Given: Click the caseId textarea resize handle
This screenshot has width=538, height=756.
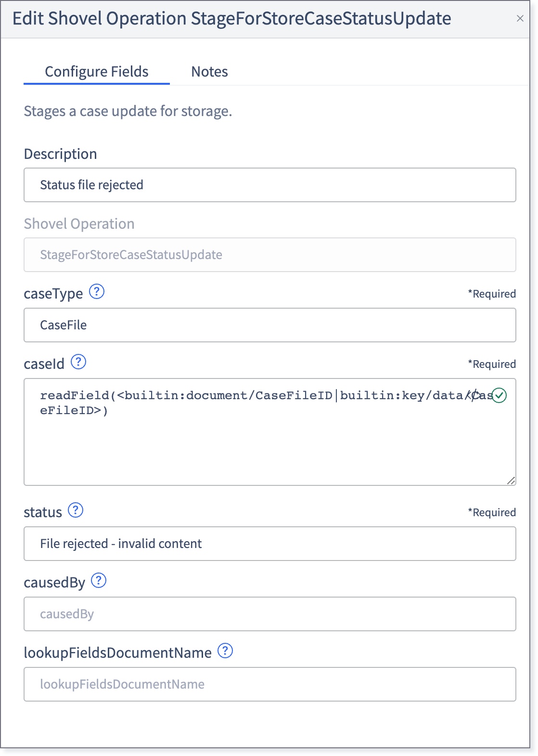Looking at the screenshot, I should pyautogui.click(x=511, y=481).
